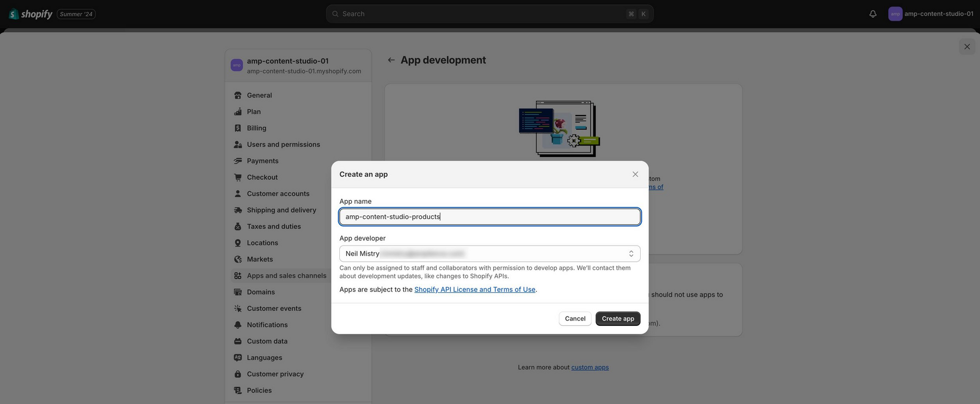The width and height of the screenshot is (980, 404).
Task: Open the custom apps link
Action: pos(590,368)
